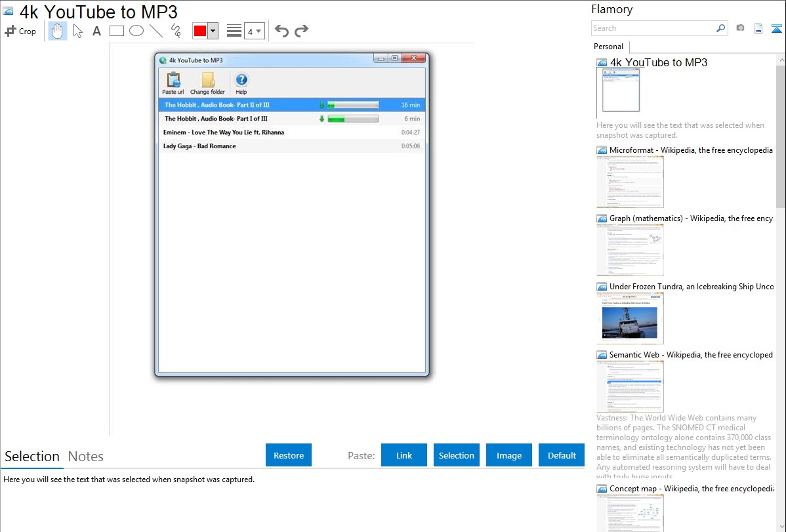Click the Semantic Web - Wikipedia title
Image resolution: width=786 pixels, height=532 pixels.
point(691,354)
